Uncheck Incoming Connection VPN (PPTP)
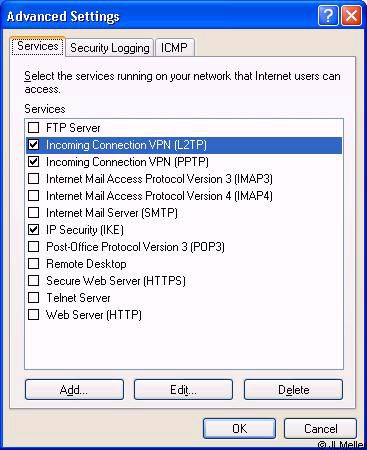Image resolution: width=367 pixels, height=450 pixels. (34, 162)
